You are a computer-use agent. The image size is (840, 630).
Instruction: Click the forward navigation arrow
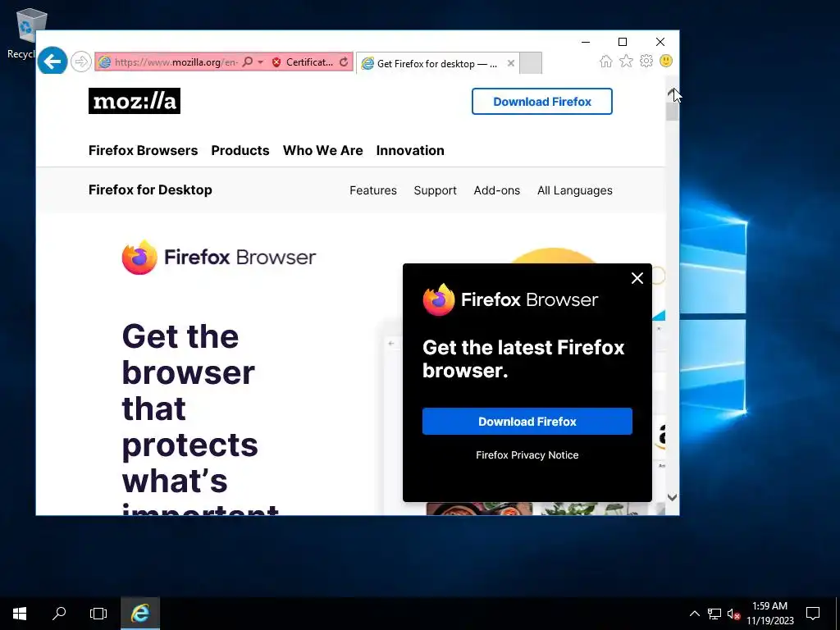point(81,62)
